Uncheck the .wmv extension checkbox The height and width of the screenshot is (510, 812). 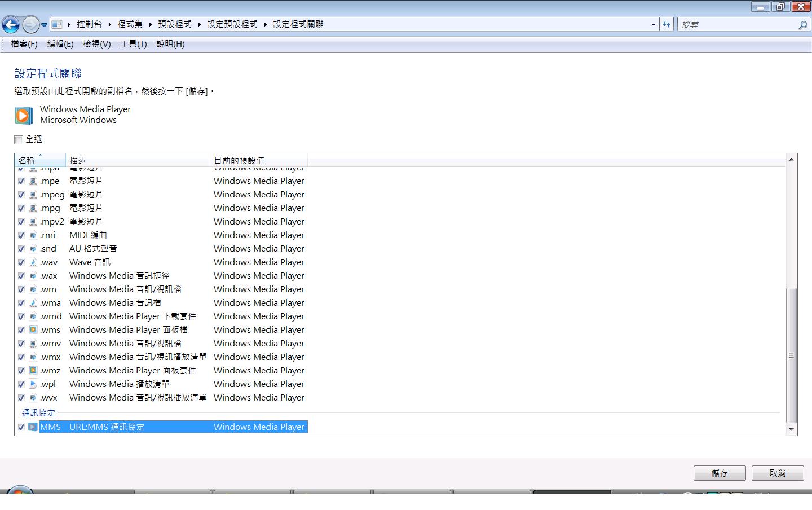click(x=21, y=344)
